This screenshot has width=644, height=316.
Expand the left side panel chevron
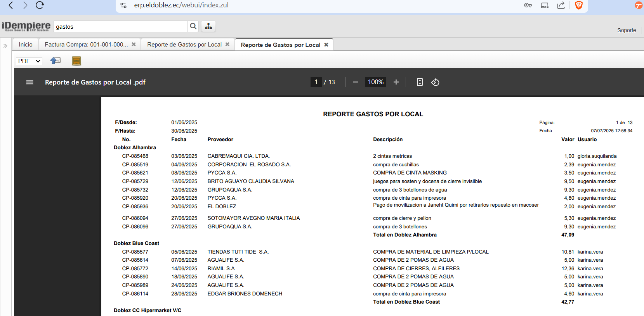pyautogui.click(x=5, y=46)
